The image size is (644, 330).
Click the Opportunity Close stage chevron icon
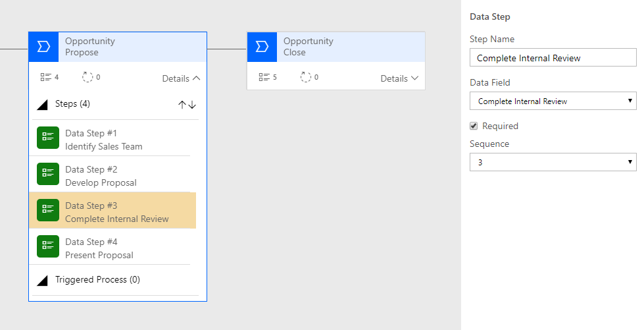pos(262,47)
